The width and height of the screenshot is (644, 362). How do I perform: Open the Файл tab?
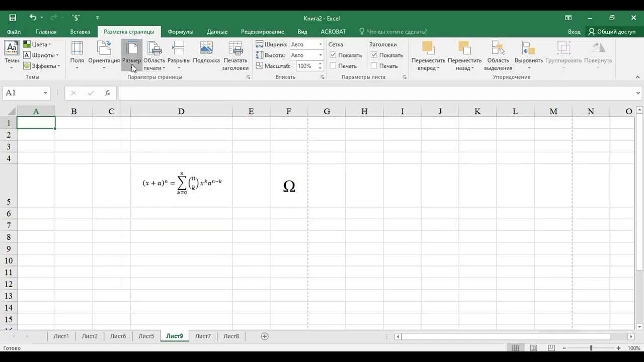[14, 32]
